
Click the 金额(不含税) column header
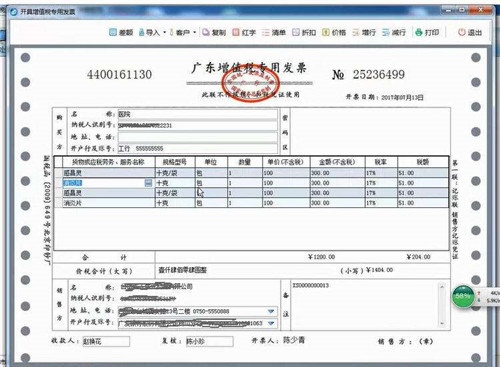tap(337, 162)
